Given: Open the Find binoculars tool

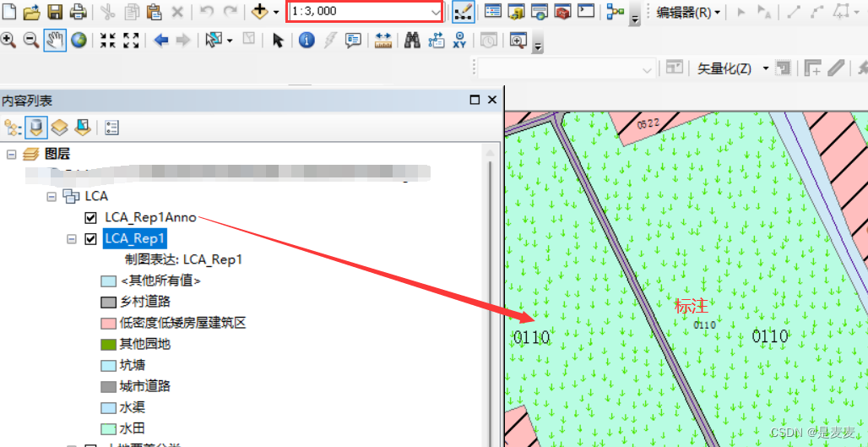Looking at the screenshot, I should click(412, 40).
